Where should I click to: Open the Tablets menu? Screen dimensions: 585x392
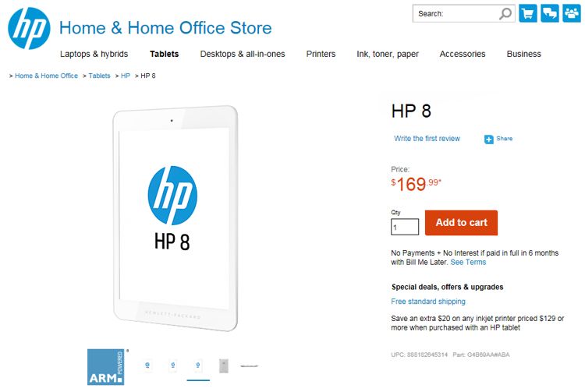165,55
